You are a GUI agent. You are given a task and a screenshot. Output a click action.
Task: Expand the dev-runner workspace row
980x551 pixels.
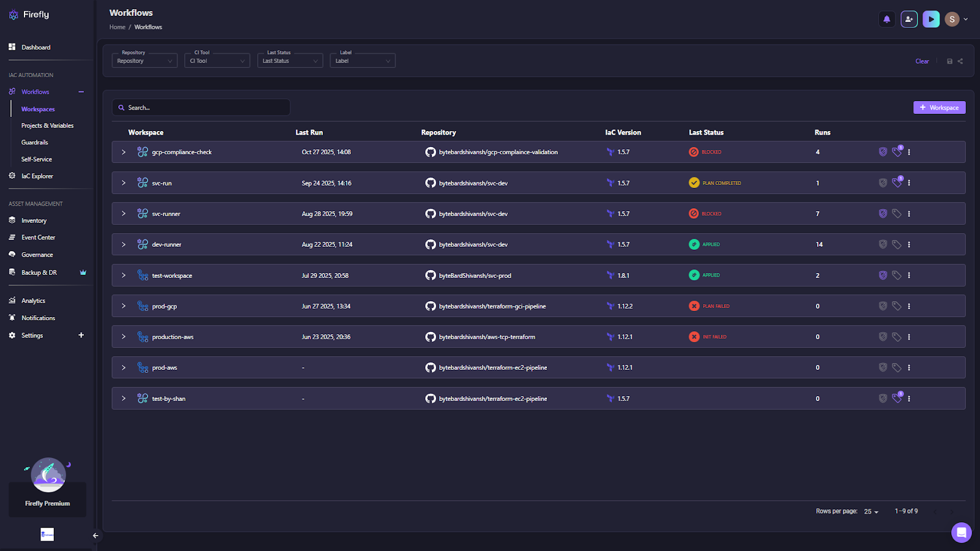point(123,244)
